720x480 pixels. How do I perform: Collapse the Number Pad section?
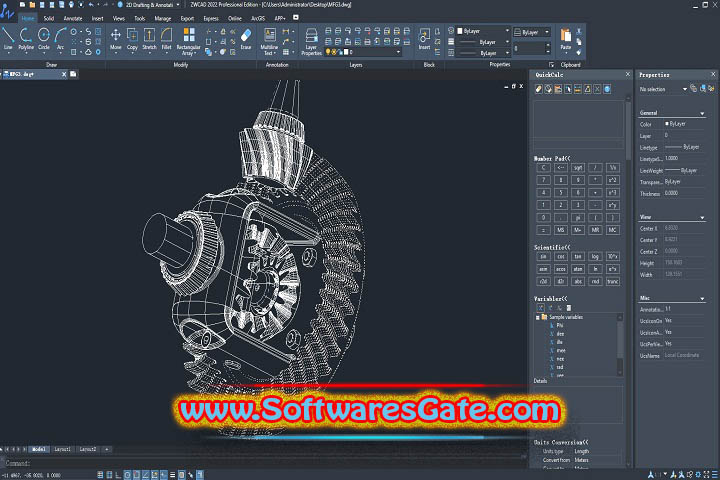552,158
